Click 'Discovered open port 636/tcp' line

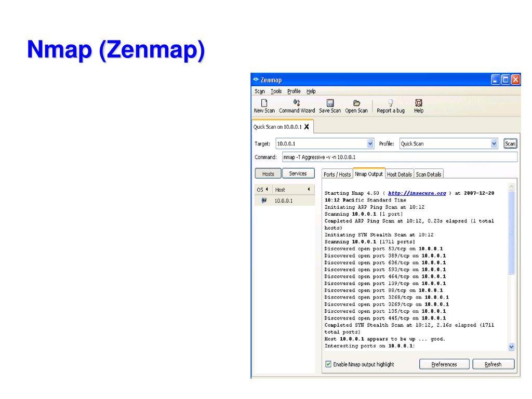(385, 262)
